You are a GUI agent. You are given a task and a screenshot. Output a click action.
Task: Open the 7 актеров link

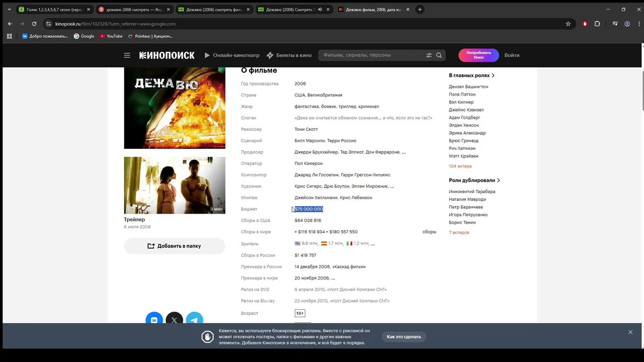point(459,233)
